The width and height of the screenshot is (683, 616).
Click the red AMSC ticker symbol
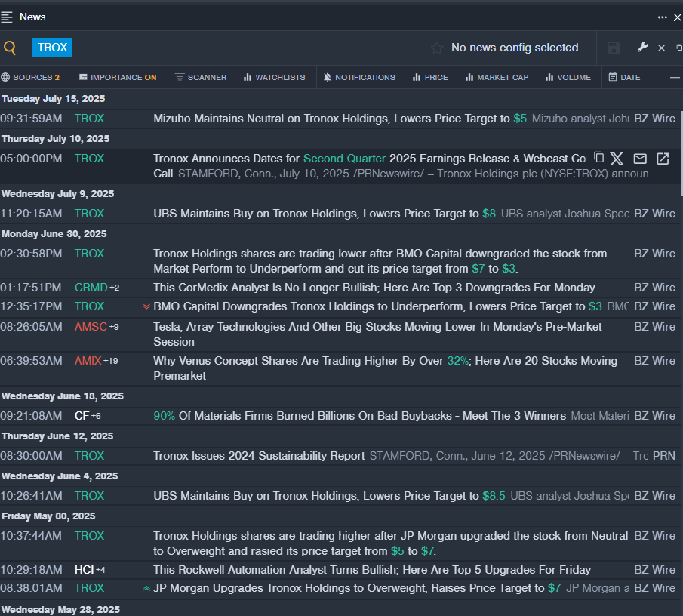pyautogui.click(x=91, y=327)
